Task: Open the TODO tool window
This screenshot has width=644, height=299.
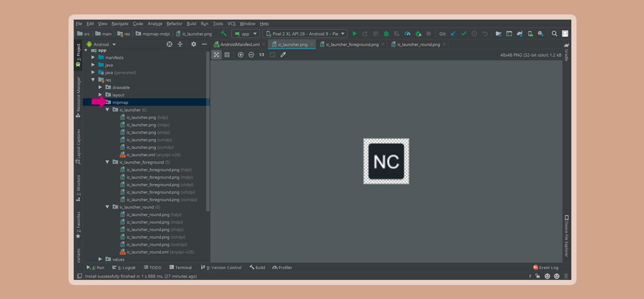Action: tap(152, 268)
